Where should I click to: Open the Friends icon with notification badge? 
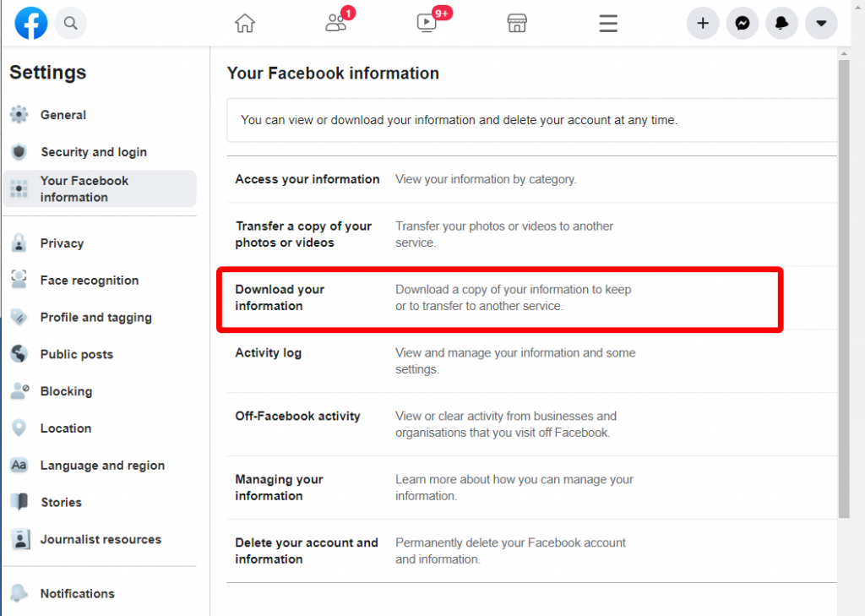pos(335,23)
